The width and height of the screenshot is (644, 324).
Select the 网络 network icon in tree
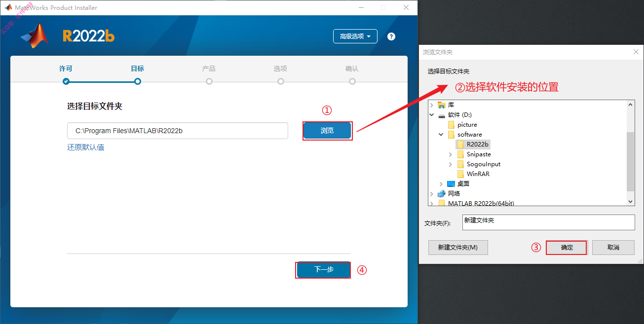tap(442, 194)
